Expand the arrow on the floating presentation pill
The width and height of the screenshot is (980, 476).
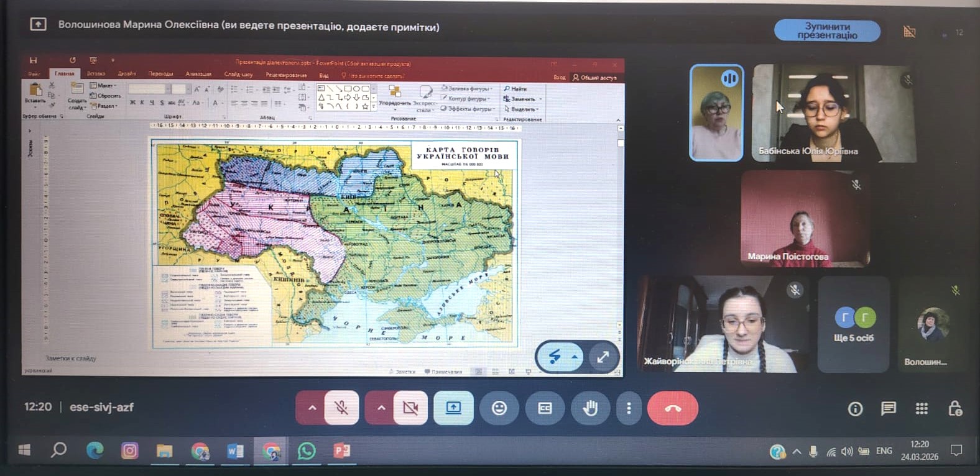[575, 357]
